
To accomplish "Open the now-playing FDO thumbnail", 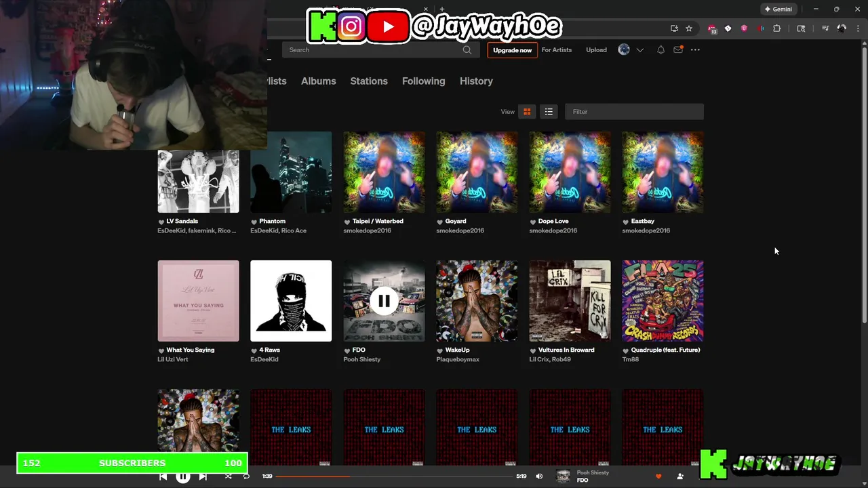I will (563, 476).
